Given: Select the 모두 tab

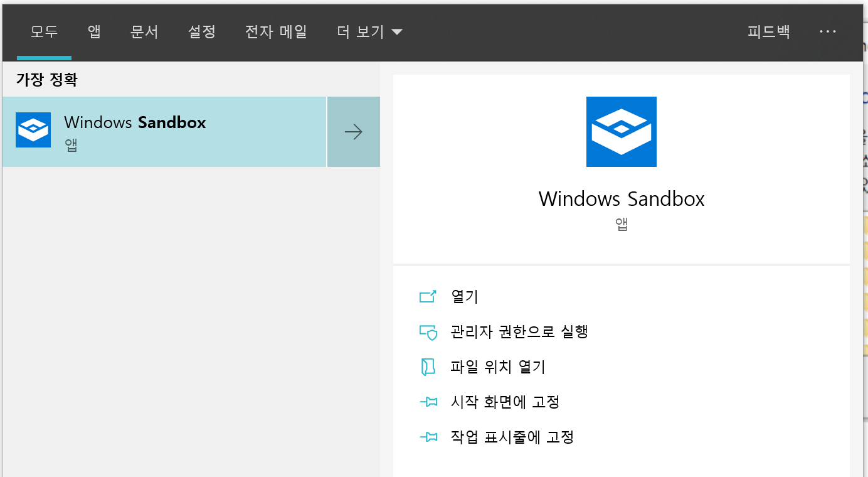Looking at the screenshot, I should [45, 32].
